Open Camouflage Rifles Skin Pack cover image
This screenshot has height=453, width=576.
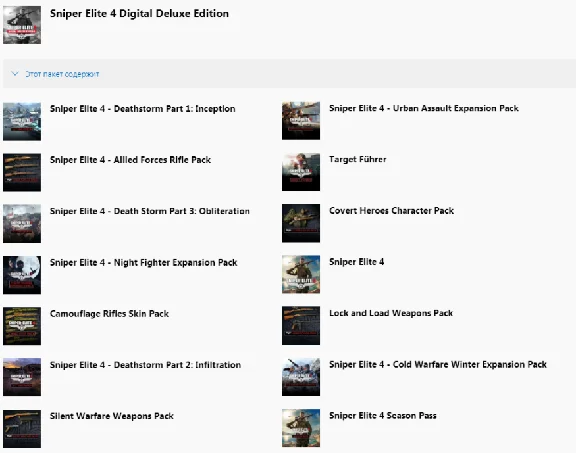point(22,326)
